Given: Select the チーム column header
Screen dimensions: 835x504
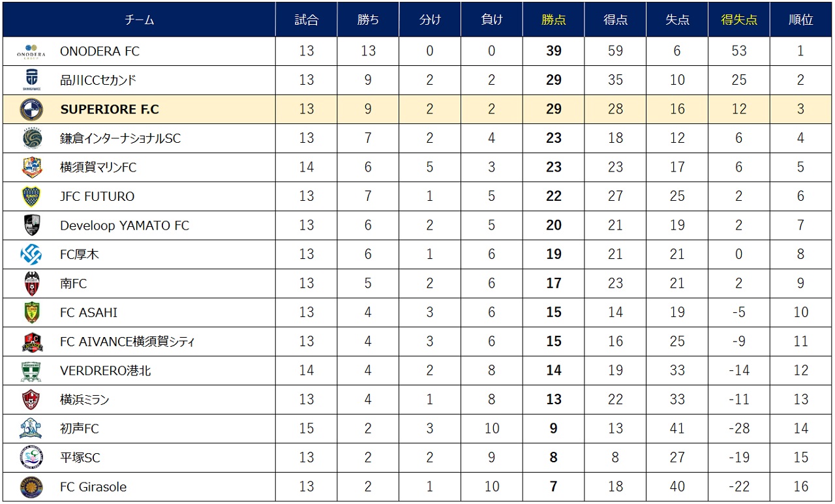Looking at the screenshot, I should 140,20.
